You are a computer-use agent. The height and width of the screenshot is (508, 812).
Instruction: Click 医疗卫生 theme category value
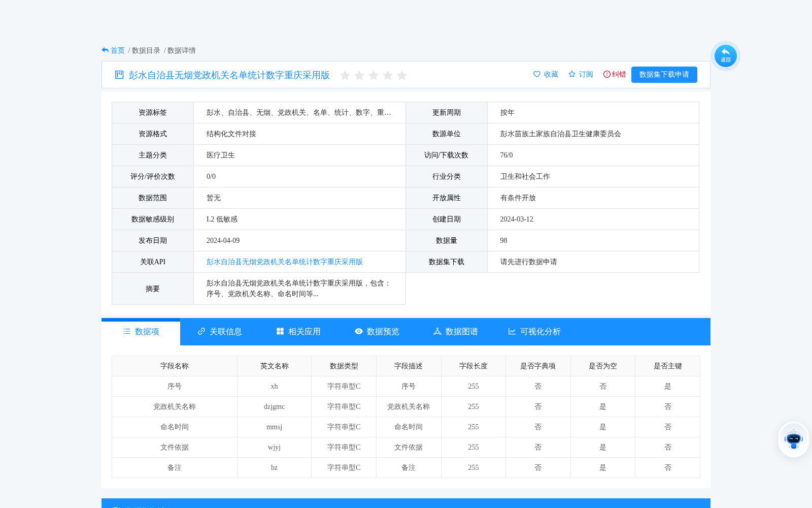click(221, 155)
